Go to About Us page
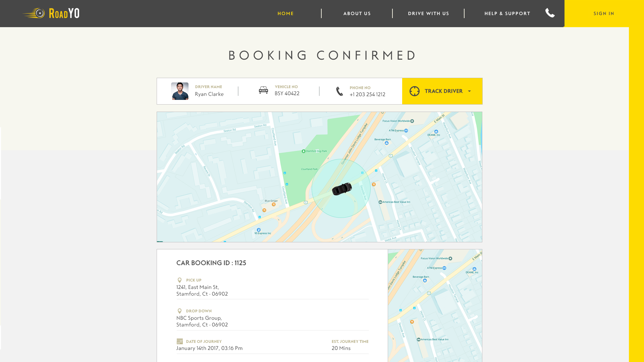The height and width of the screenshot is (362, 644). pyautogui.click(x=357, y=13)
